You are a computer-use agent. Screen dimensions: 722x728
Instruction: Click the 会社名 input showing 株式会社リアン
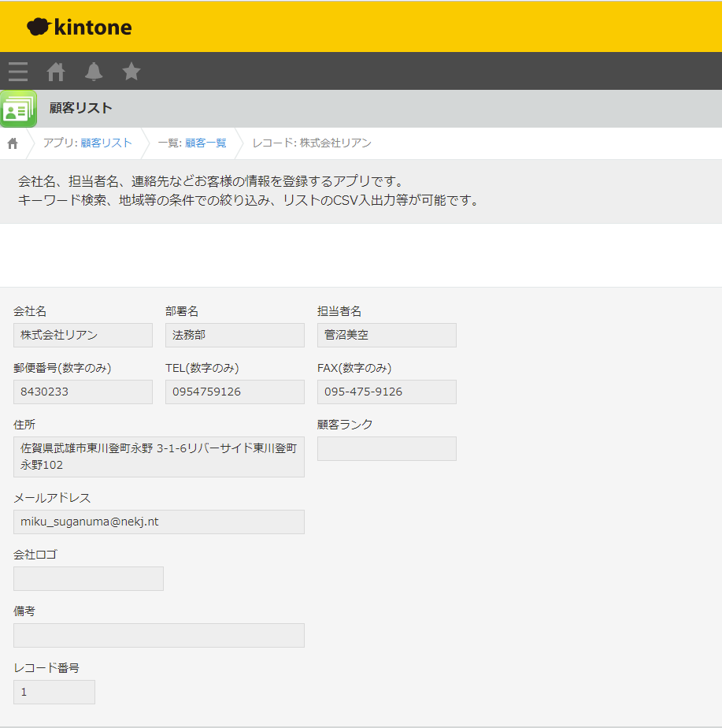pos(82,335)
